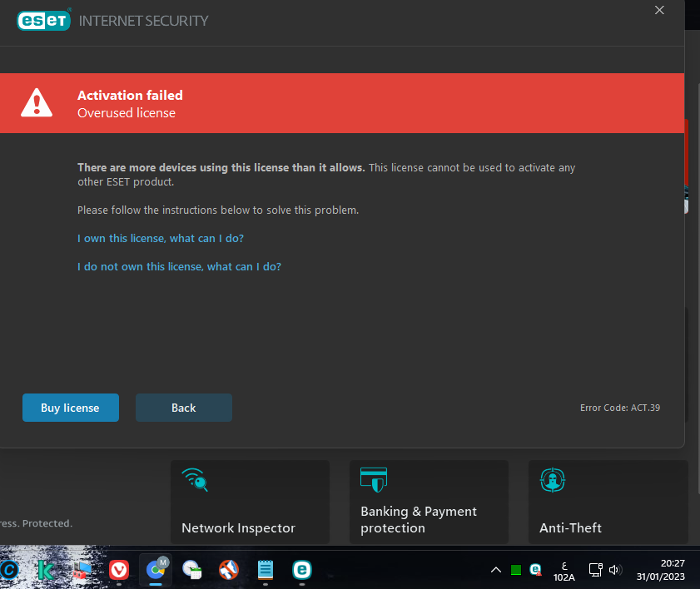Viewport: 700px width, 589px height.
Task: Open the clock showing 20:27
Action: point(661,570)
